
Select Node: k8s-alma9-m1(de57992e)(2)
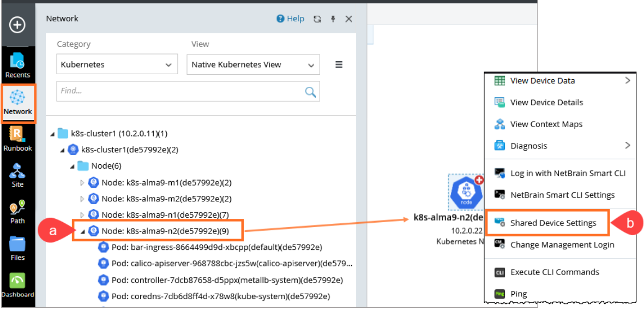[x=160, y=182]
